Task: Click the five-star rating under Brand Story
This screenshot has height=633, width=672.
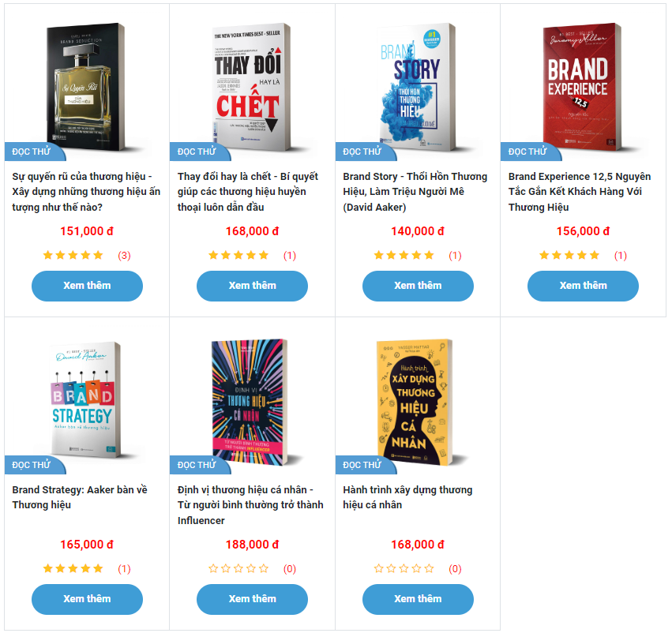Action: pyautogui.click(x=404, y=254)
